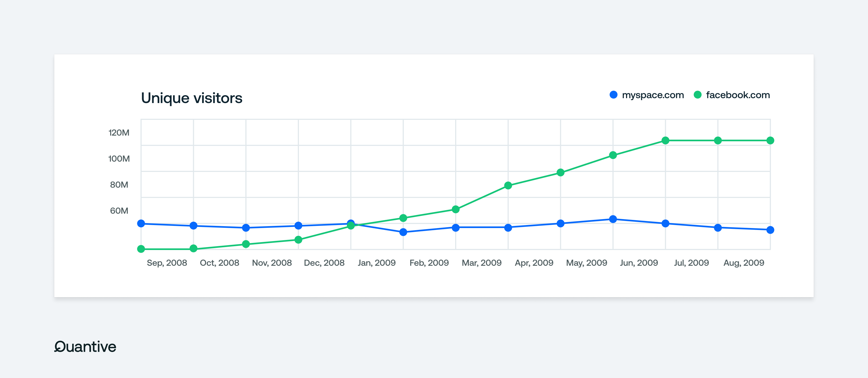This screenshot has height=378, width=868.
Task: Click the Dec, 2008 axis label
Action: [x=324, y=263]
